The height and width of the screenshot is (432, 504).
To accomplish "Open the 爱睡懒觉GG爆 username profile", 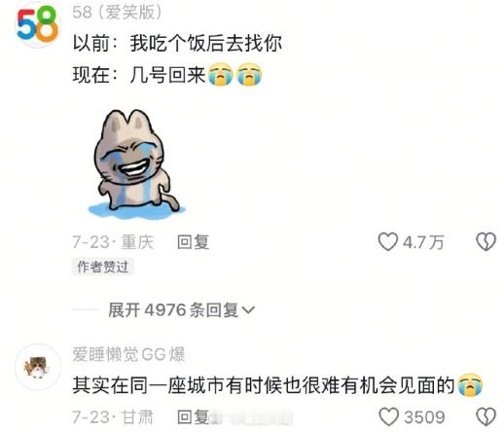I will [128, 354].
